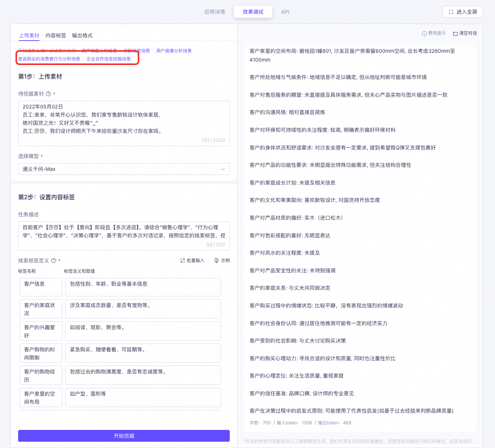Click the output line 客户的家庭成长计划
Screen dimensions: 495x448
point(293,183)
